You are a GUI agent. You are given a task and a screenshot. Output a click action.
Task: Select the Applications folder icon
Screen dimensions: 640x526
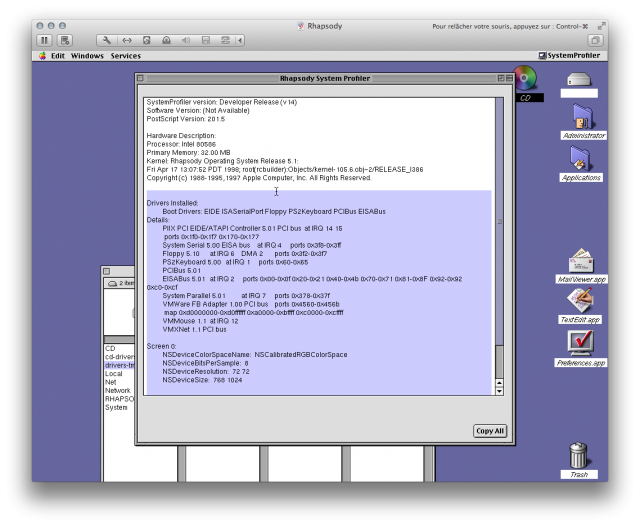pos(581,159)
